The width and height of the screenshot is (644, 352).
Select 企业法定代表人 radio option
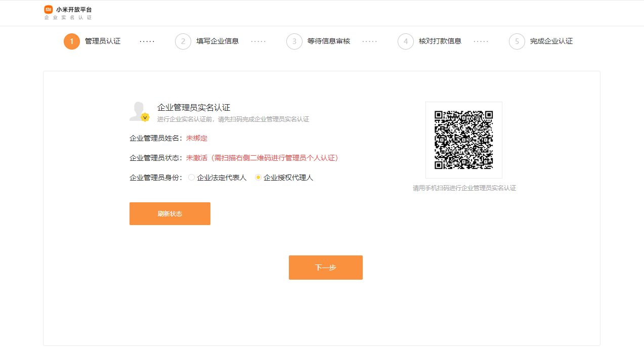point(191,178)
